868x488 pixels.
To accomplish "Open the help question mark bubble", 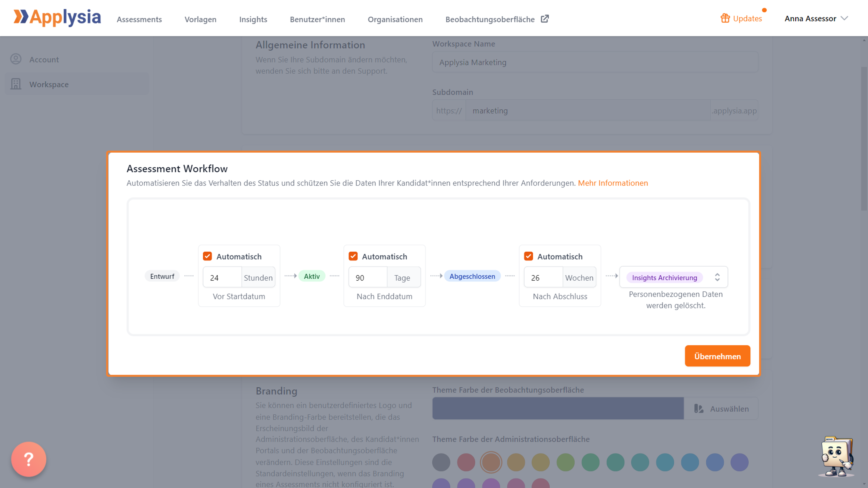I will tap(29, 459).
